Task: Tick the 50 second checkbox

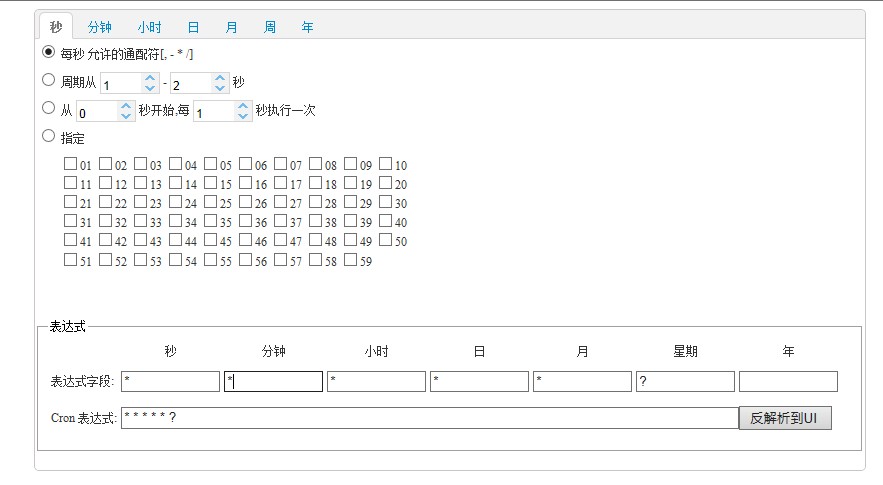Action: pyautogui.click(x=385, y=240)
